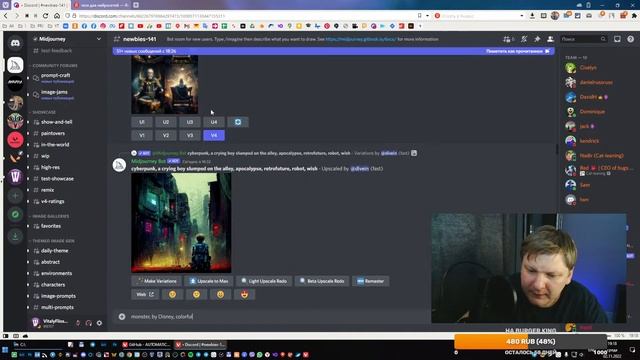Expand the Midjourney server dropdown menu
Image resolution: width=640 pixels, height=360 pixels.
(x=99, y=39)
